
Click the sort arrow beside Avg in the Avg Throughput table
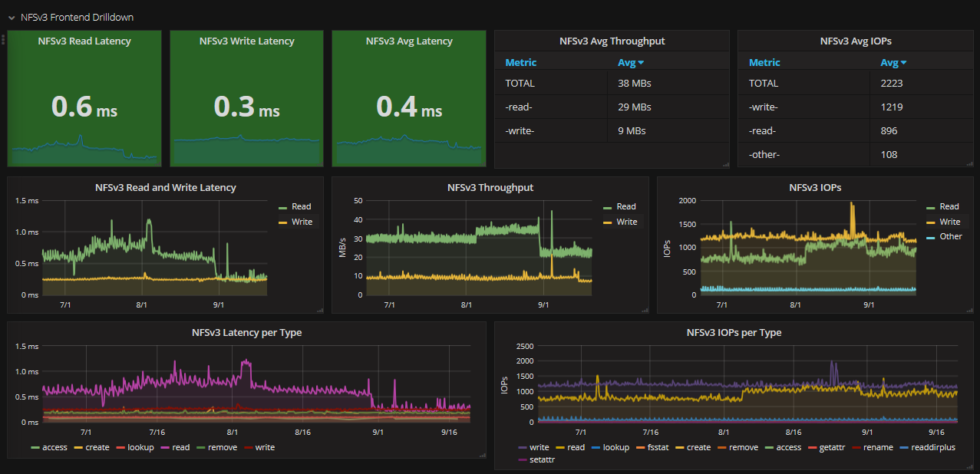641,63
